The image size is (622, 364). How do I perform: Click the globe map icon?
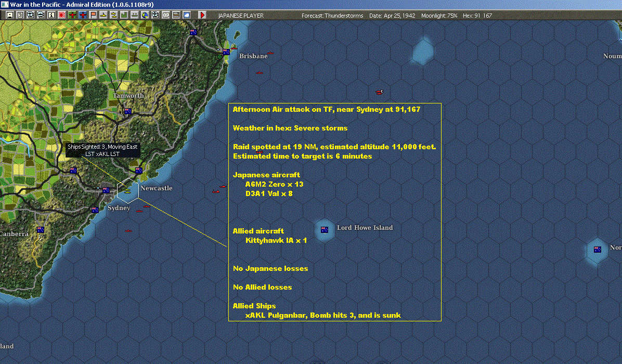click(x=145, y=15)
